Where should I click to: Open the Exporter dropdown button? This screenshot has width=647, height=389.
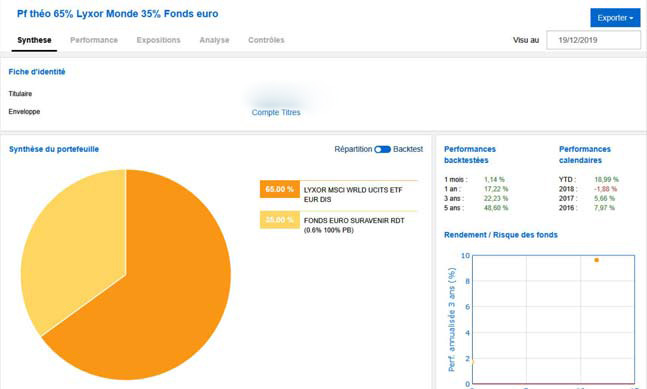click(x=615, y=18)
